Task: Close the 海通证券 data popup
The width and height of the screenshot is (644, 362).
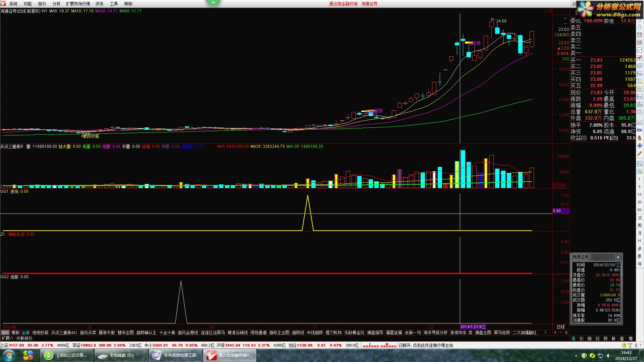Action: tap(618, 257)
